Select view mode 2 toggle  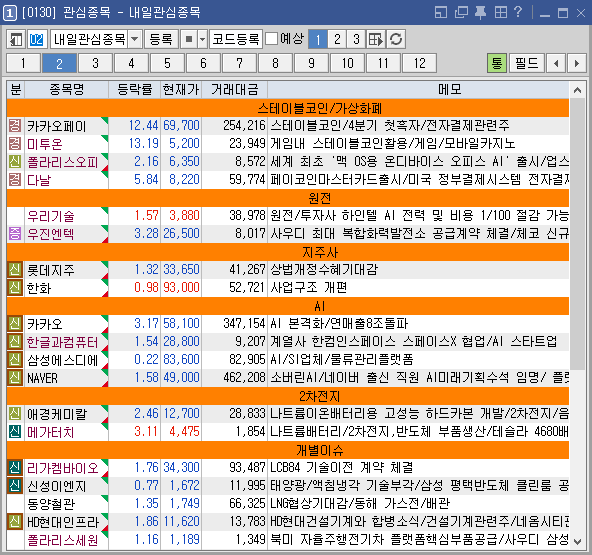337,39
